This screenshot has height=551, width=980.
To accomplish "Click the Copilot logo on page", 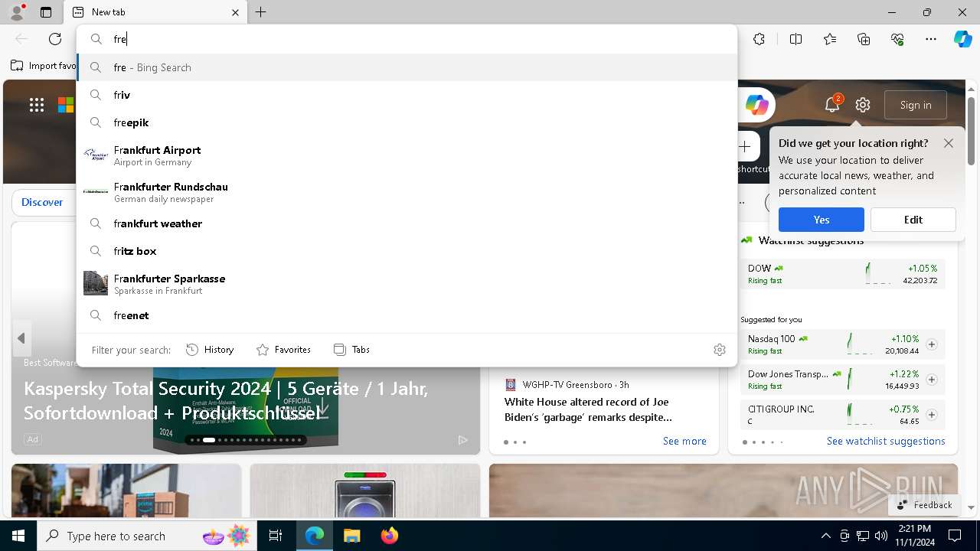I will [x=756, y=106].
